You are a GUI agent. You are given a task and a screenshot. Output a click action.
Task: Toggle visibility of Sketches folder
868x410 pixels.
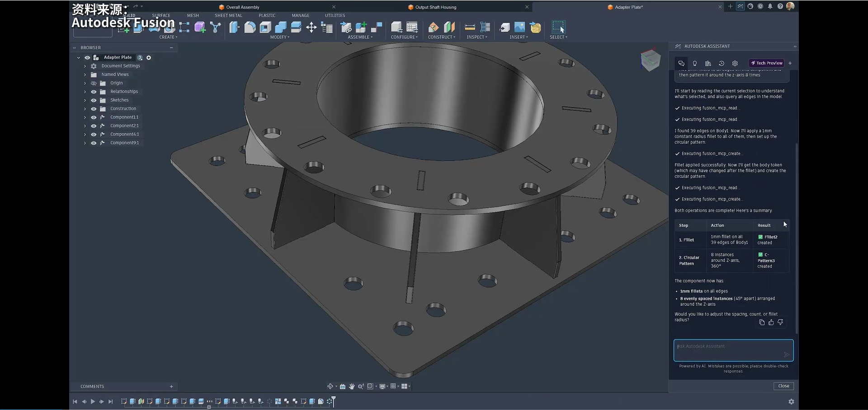[94, 100]
